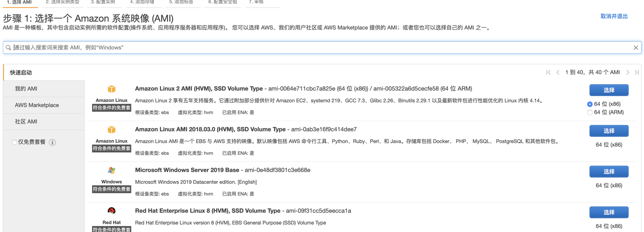Viewport: 644px width, 232px height.
Task: Select the 64 位 (x86) radio option
Action: coord(590,104)
